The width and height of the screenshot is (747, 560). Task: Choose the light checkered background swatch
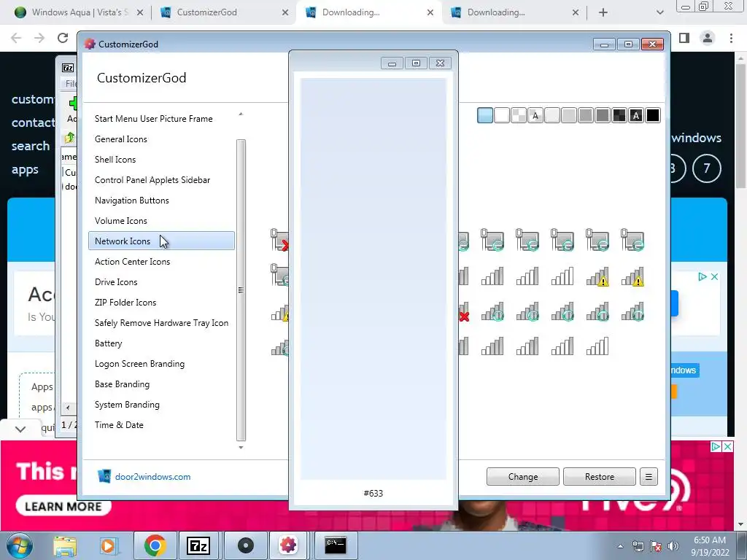point(519,115)
